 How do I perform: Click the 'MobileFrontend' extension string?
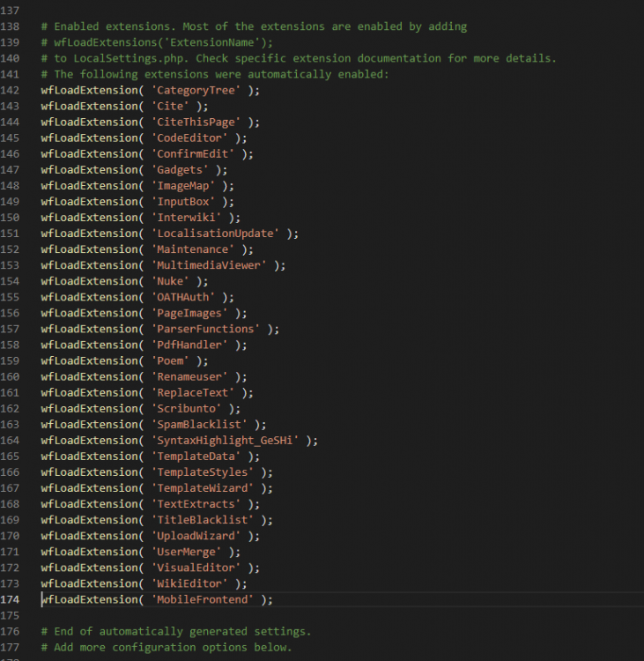click(203, 599)
